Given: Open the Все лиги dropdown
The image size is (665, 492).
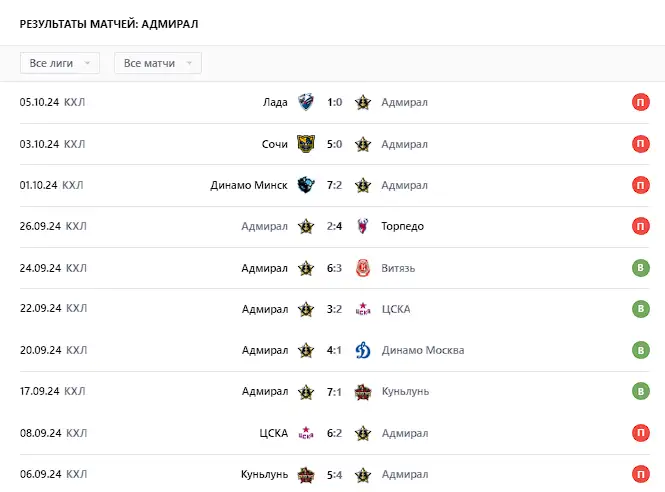Looking at the screenshot, I should (x=60, y=63).
